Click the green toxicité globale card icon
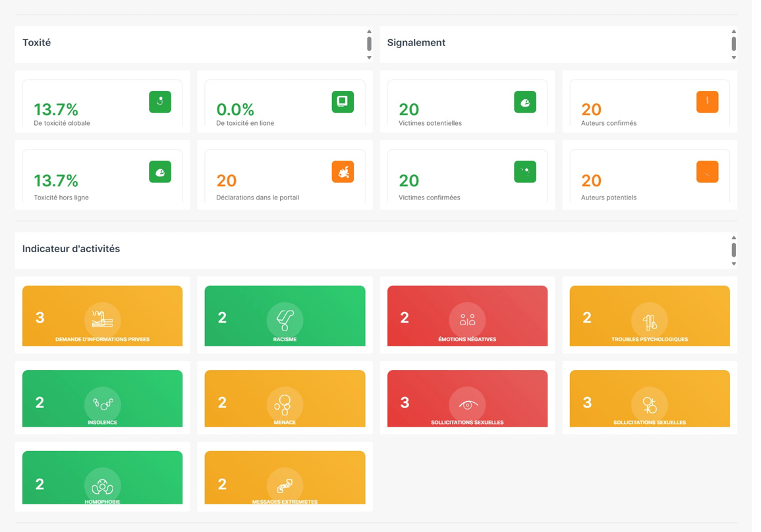The width and height of the screenshot is (761, 532). [160, 102]
